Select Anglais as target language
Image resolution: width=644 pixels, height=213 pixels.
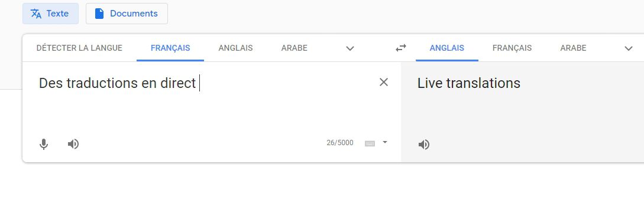tap(447, 48)
